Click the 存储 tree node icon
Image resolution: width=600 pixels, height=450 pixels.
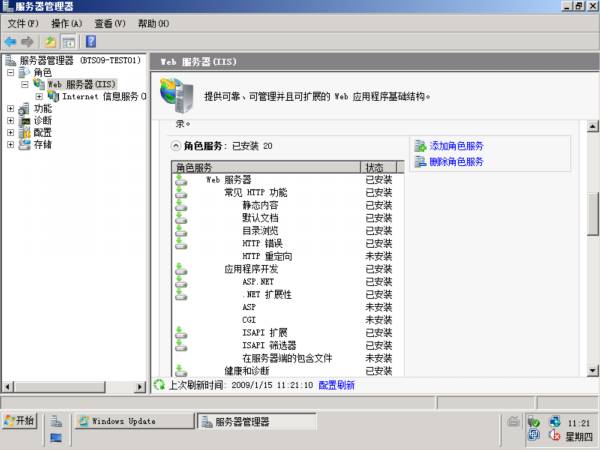24,145
